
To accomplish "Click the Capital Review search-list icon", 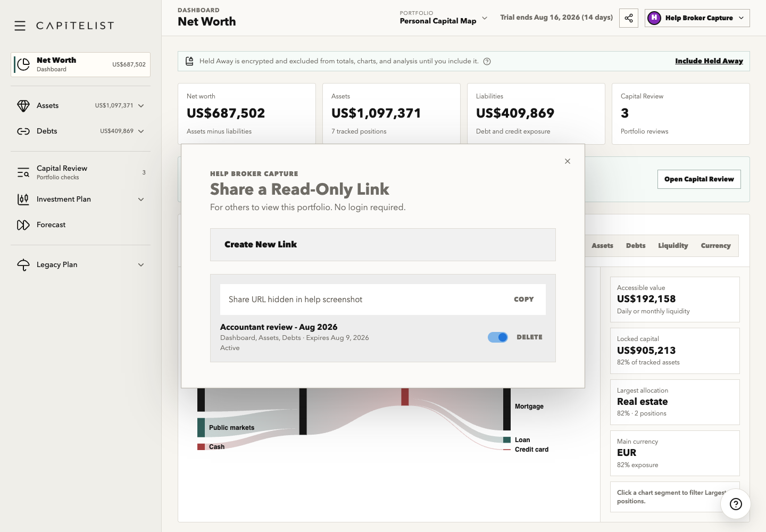I will pyautogui.click(x=23, y=172).
